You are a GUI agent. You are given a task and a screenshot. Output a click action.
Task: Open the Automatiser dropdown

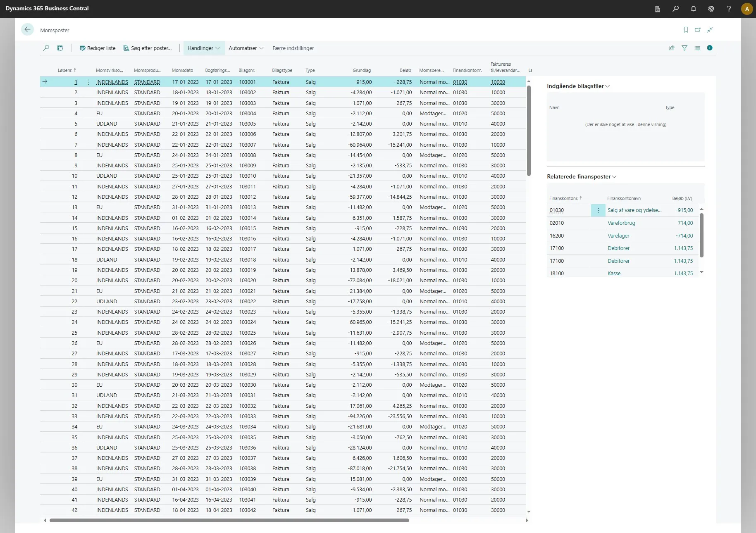coord(246,48)
